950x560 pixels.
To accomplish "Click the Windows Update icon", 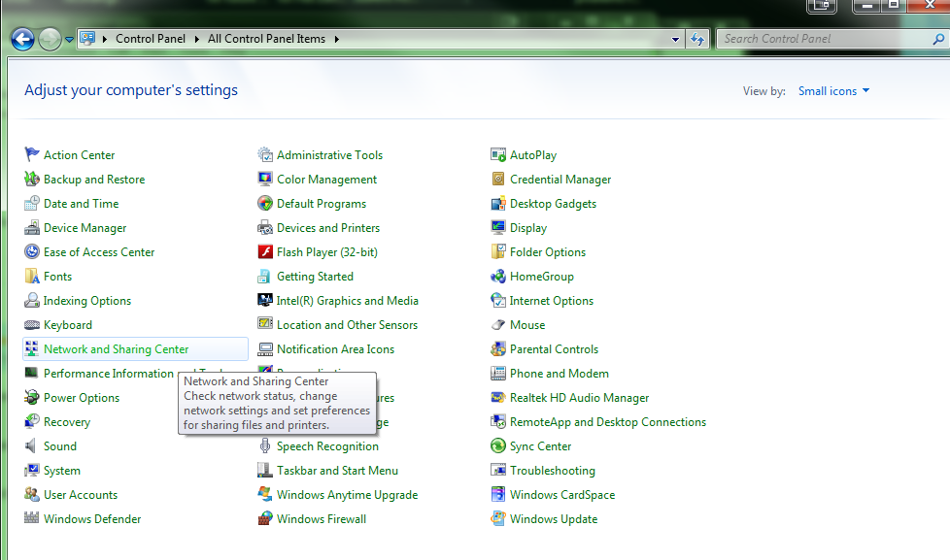I will click(498, 518).
